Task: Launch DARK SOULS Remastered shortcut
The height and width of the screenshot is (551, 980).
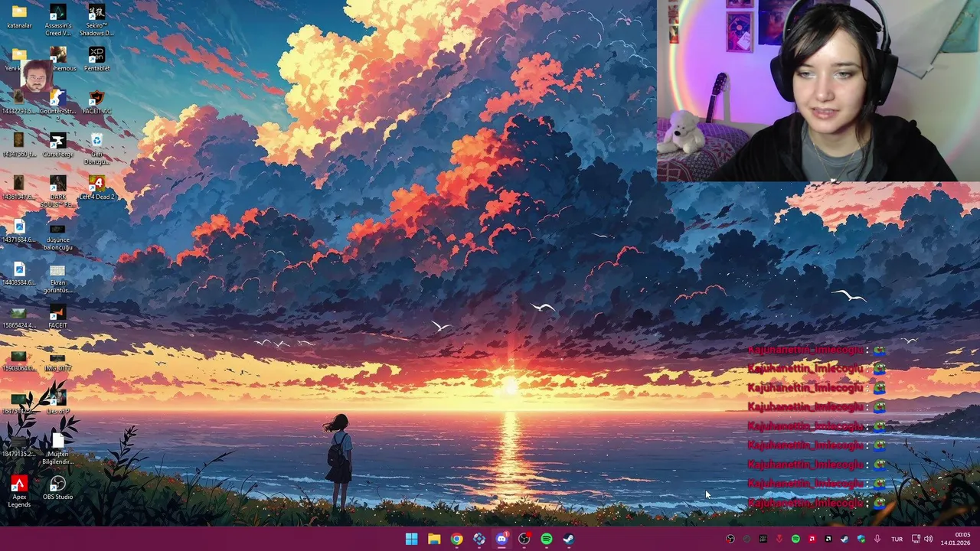Action: pos(57,191)
